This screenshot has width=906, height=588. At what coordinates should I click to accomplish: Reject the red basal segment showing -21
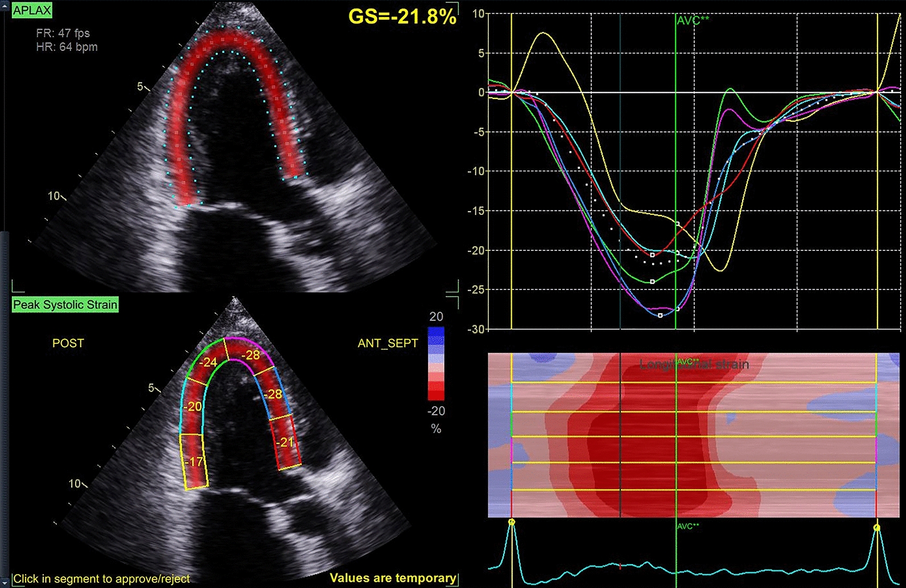click(x=285, y=442)
